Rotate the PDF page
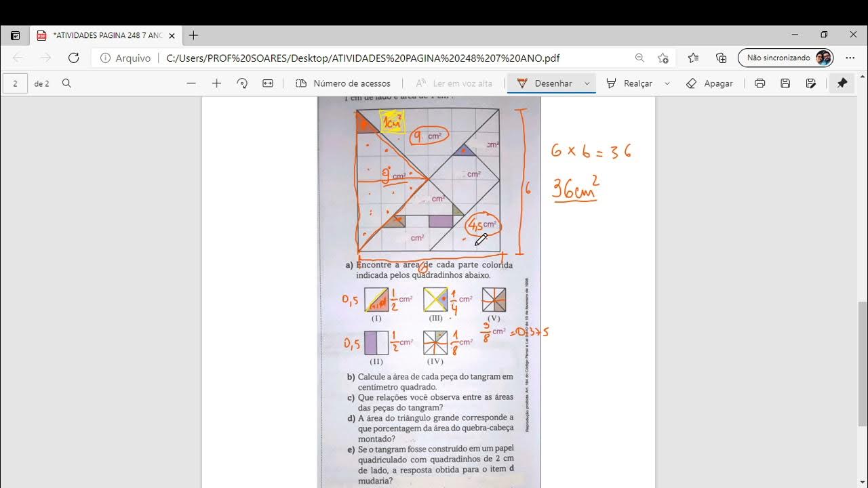Screen dimensions: 868x488 tap(242, 83)
